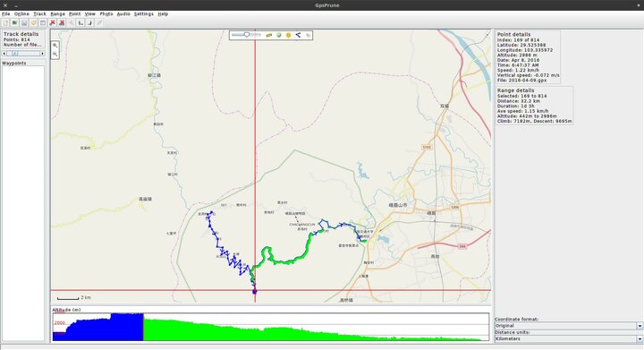Open the Track menu
This screenshot has width=644, height=350.
[x=39, y=14]
